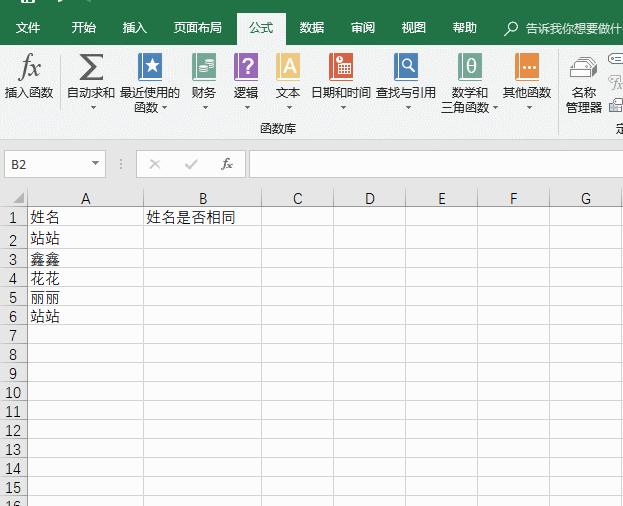
Task: Open the 名称管理器 Name Manager
Action: pyautogui.click(x=583, y=83)
